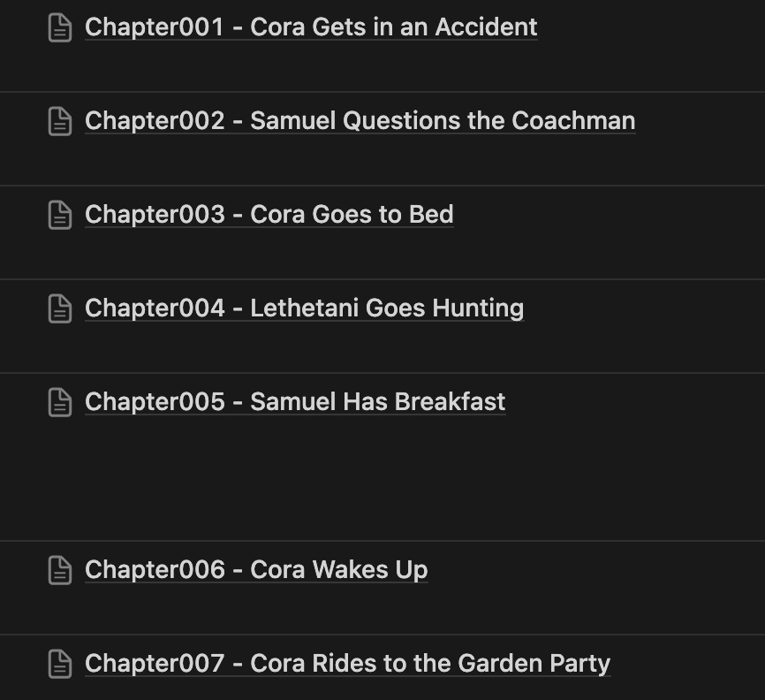Click the document icon beside Chapter001
Image resolution: width=765 pixels, height=700 pixels.
[59, 27]
